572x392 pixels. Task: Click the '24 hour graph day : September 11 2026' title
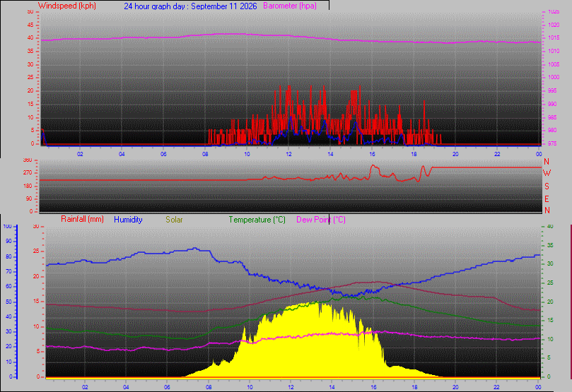(x=190, y=6)
